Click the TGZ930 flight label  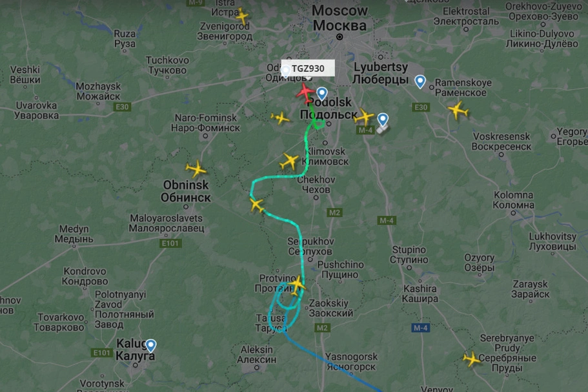308,68
